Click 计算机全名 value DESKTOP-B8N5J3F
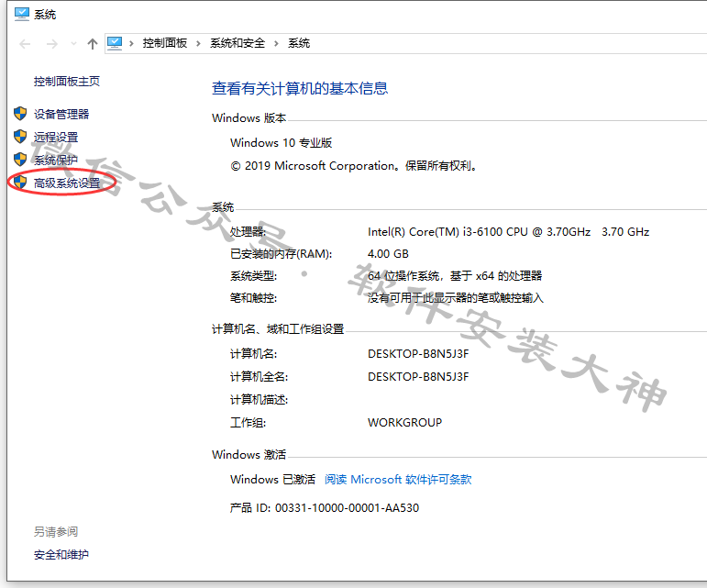The width and height of the screenshot is (707, 588). tap(418, 377)
